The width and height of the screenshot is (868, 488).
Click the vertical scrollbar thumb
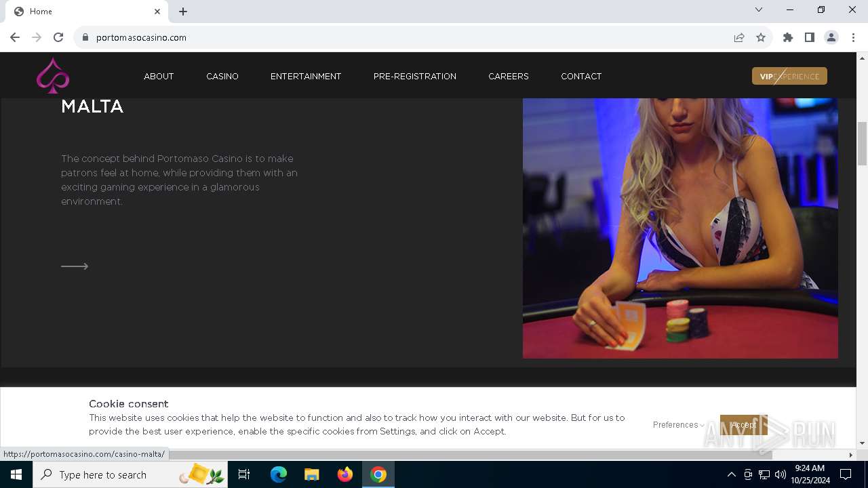click(862, 144)
